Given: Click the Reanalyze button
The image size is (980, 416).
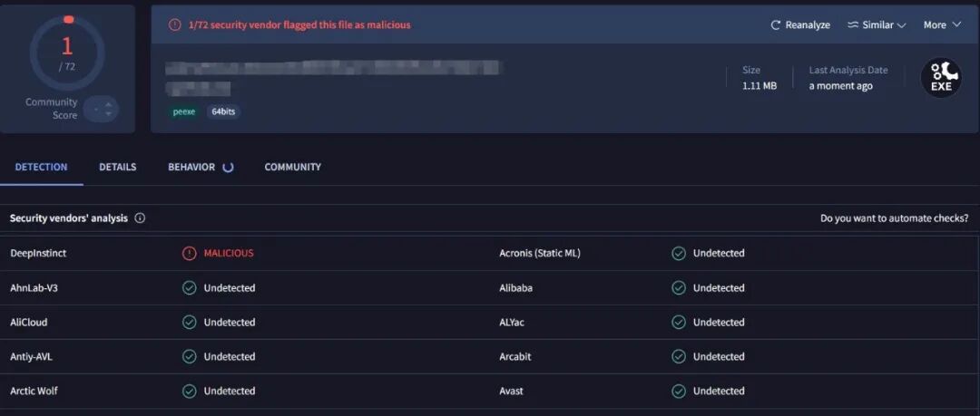Looking at the screenshot, I should 800,25.
